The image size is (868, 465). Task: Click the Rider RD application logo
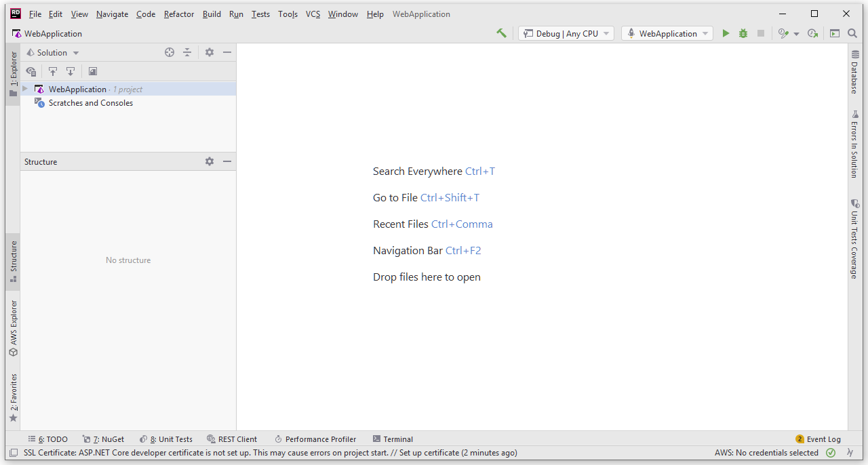[x=16, y=14]
